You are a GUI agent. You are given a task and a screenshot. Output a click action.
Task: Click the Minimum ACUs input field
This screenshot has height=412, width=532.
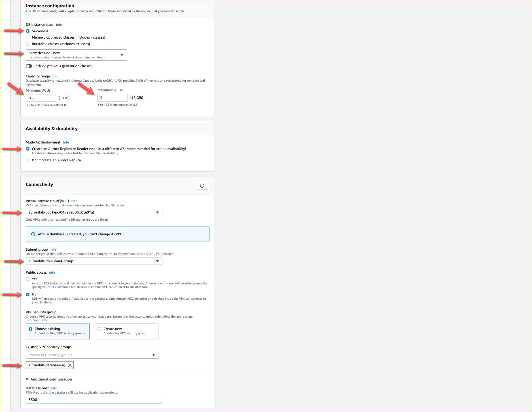[41, 98]
